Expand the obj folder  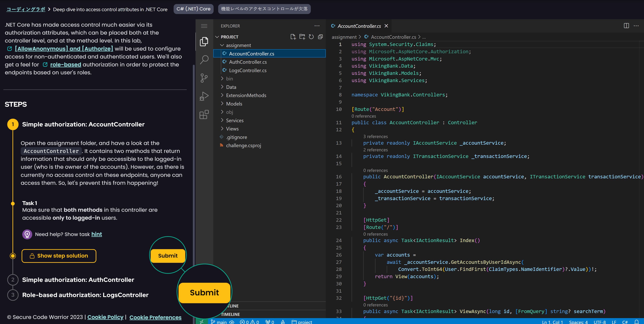(222, 112)
